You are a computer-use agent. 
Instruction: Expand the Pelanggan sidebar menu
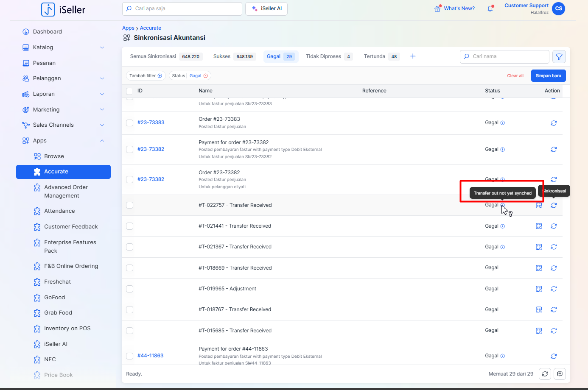click(102, 78)
